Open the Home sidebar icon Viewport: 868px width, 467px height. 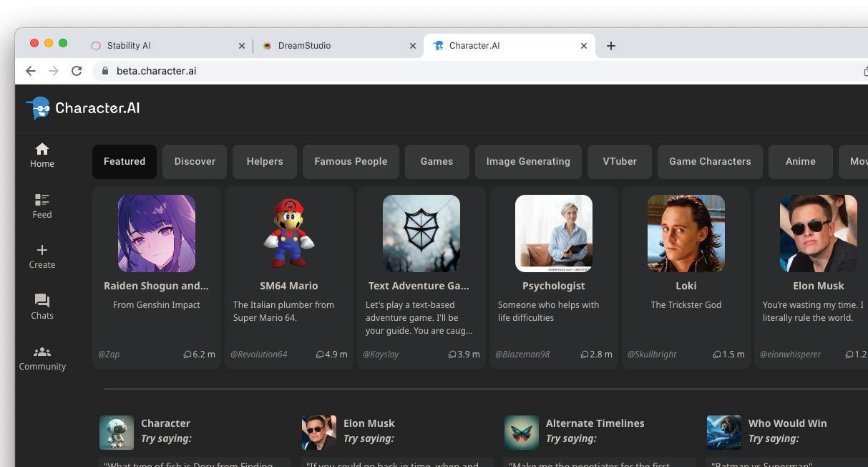point(42,149)
